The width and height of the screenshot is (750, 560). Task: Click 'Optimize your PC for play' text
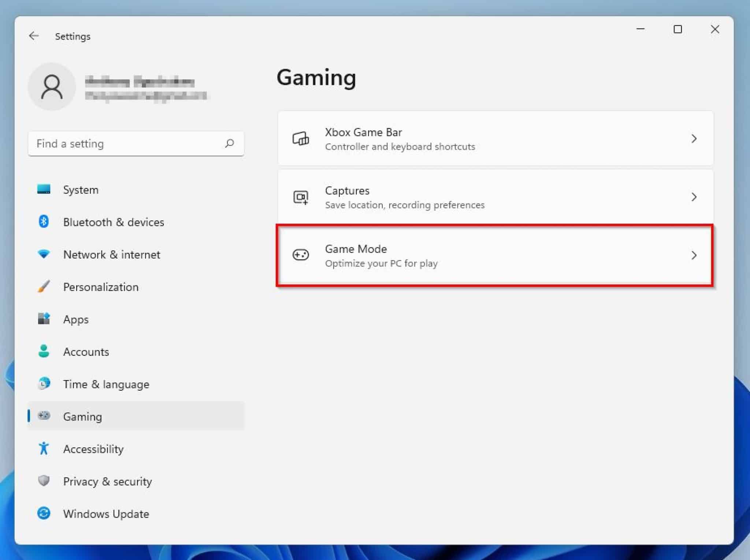tap(381, 264)
